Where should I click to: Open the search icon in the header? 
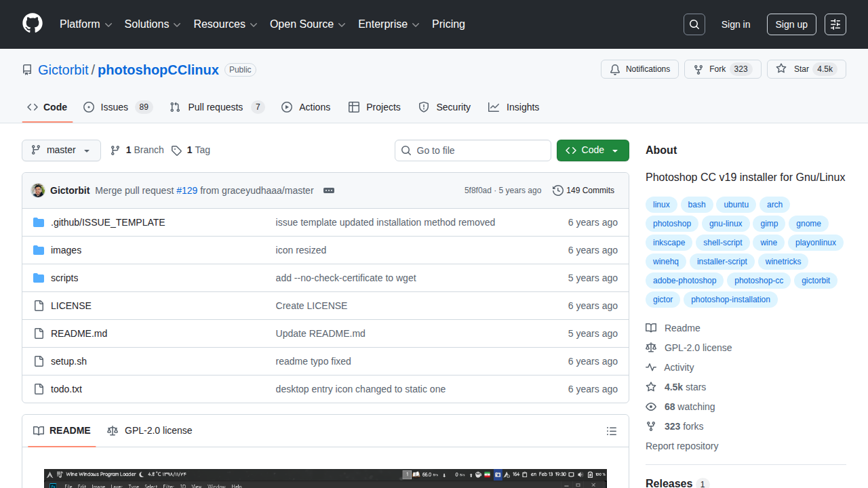coord(694,24)
